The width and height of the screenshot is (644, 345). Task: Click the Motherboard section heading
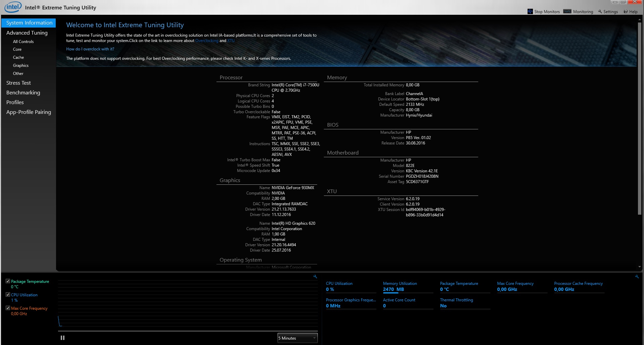(343, 153)
